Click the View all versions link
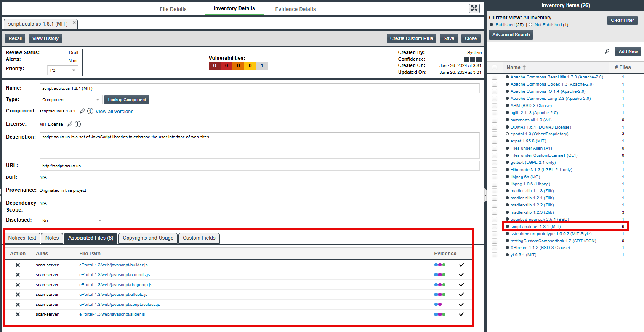 click(x=114, y=112)
